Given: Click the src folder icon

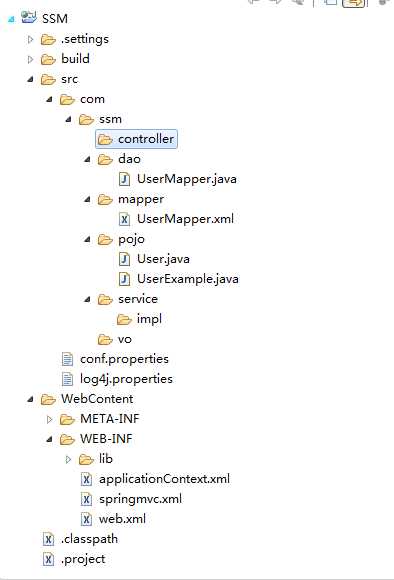Looking at the screenshot, I should pyautogui.click(x=48, y=79).
